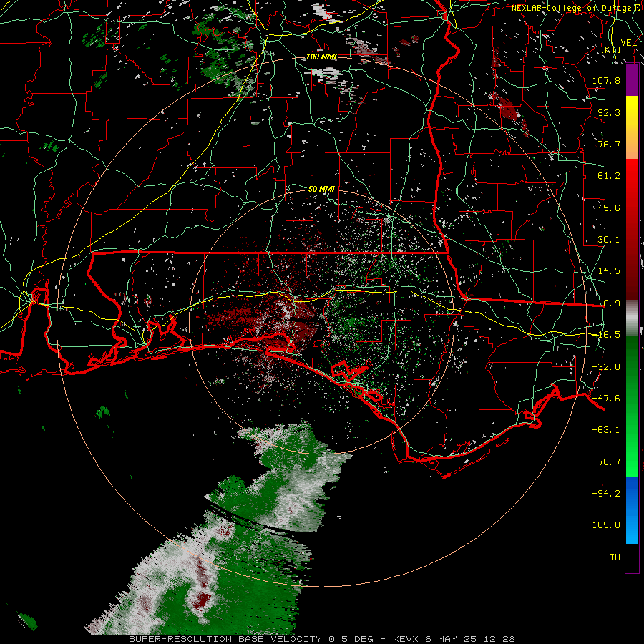
Task: Click the 100 NMI range ring label
Action: point(321,57)
